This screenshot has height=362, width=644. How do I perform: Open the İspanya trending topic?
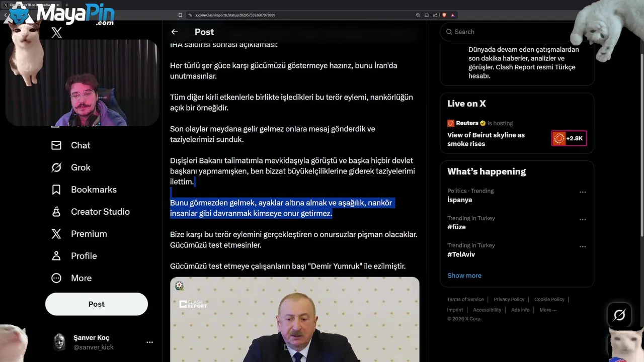click(459, 200)
